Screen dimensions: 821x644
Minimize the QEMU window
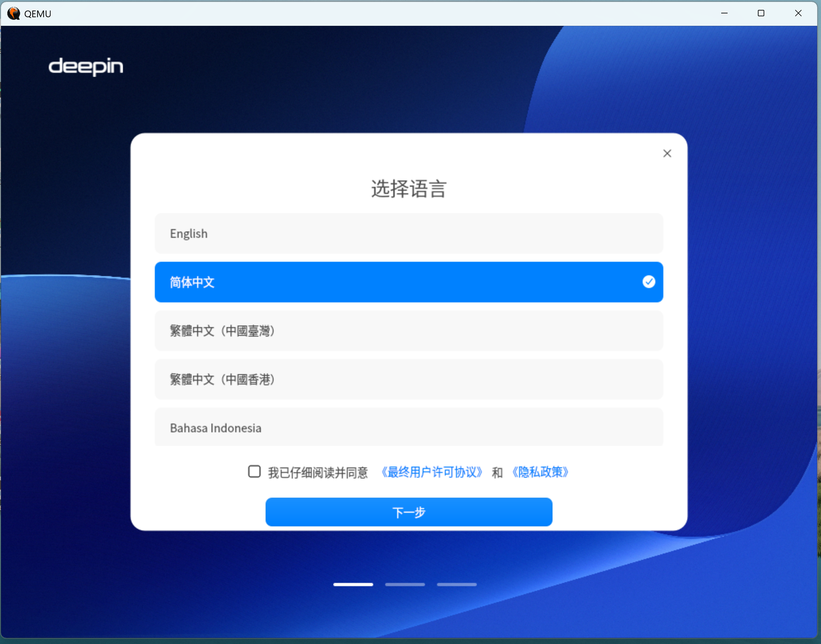pyautogui.click(x=724, y=13)
